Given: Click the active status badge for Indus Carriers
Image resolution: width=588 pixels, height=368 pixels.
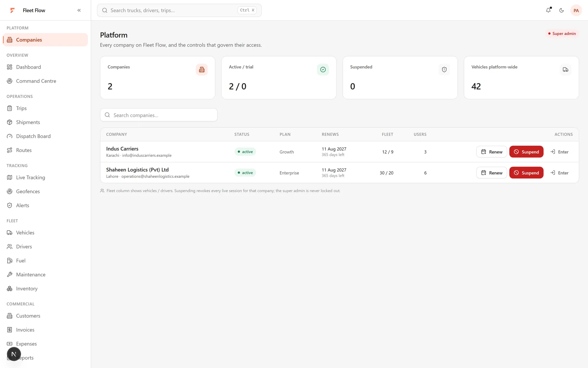Looking at the screenshot, I should [x=245, y=152].
